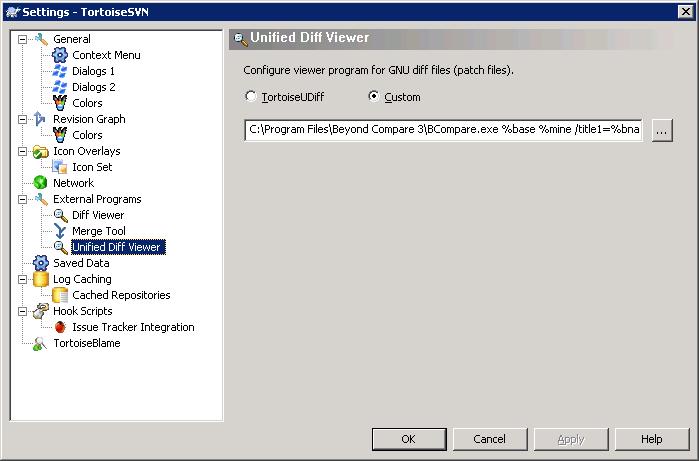This screenshot has width=699, height=461.
Task: Close the Settings dialog window
Action: [686, 12]
